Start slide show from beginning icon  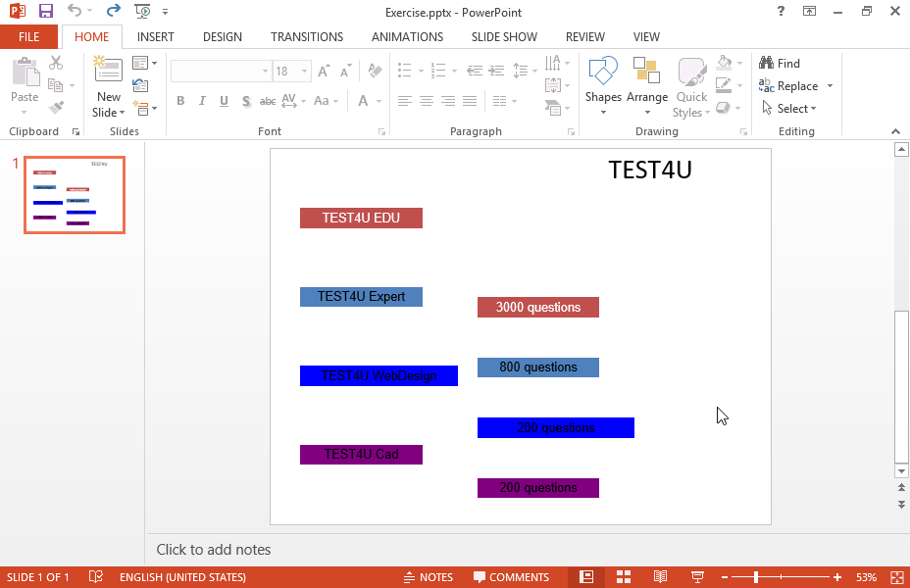pos(142,11)
